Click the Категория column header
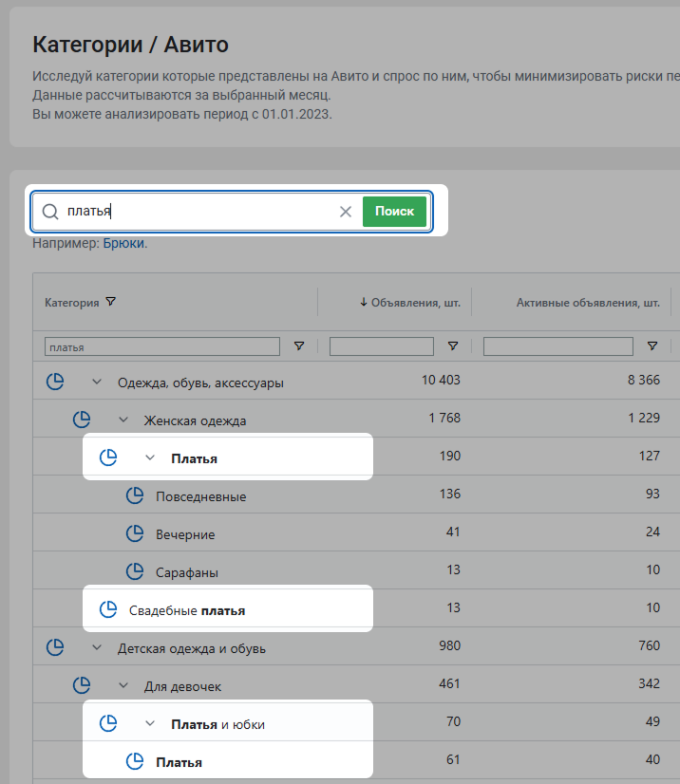 tap(71, 303)
